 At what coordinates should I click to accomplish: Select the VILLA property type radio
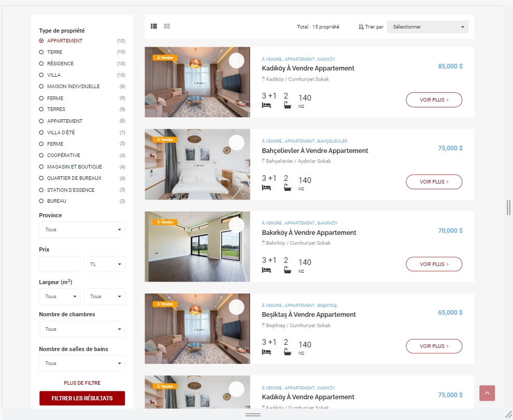click(x=41, y=75)
